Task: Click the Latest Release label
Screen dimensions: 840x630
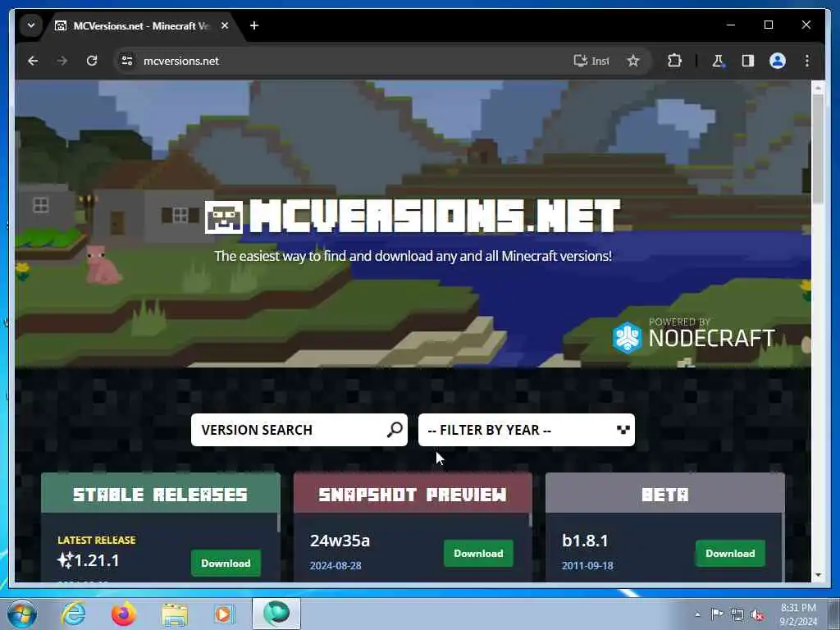Action: [x=97, y=540]
